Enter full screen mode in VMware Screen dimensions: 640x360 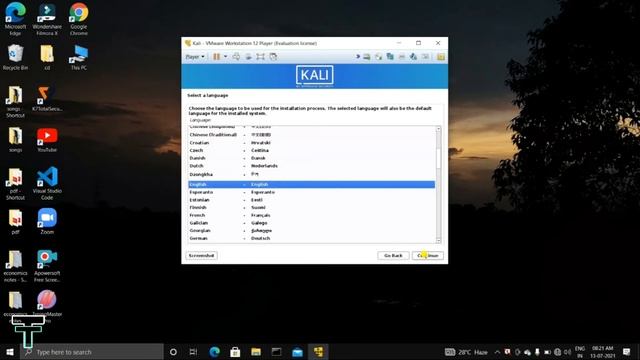(260, 57)
